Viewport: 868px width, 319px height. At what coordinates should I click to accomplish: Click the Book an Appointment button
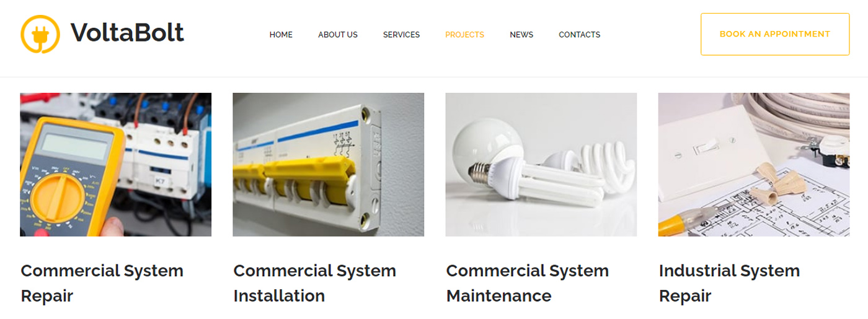[775, 34]
